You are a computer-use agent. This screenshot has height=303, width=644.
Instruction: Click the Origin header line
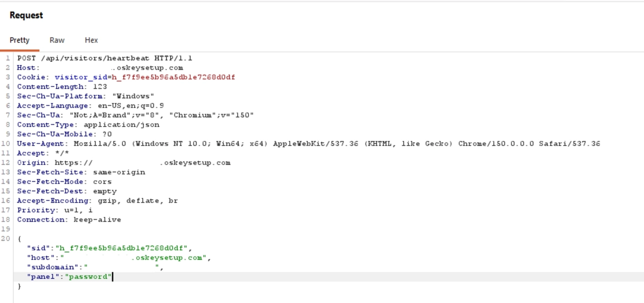click(123, 163)
